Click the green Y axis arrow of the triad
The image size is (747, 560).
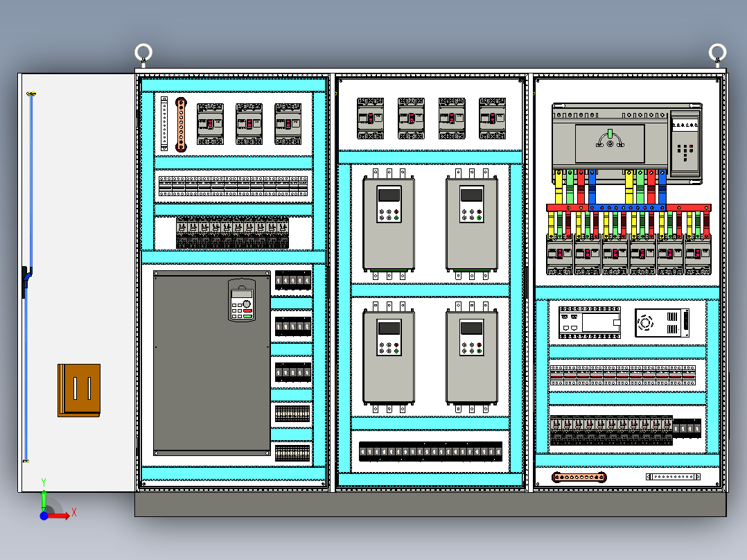[x=44, y=500]
